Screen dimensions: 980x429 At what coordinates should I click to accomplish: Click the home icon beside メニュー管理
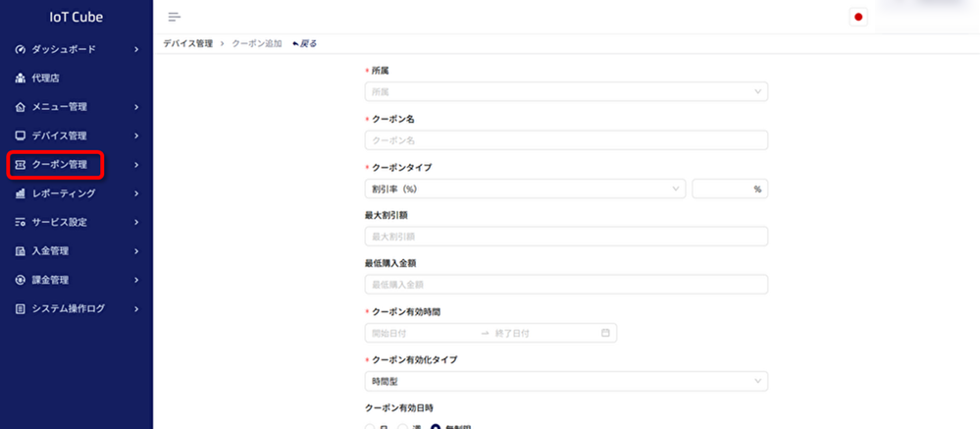coord(21,107)
